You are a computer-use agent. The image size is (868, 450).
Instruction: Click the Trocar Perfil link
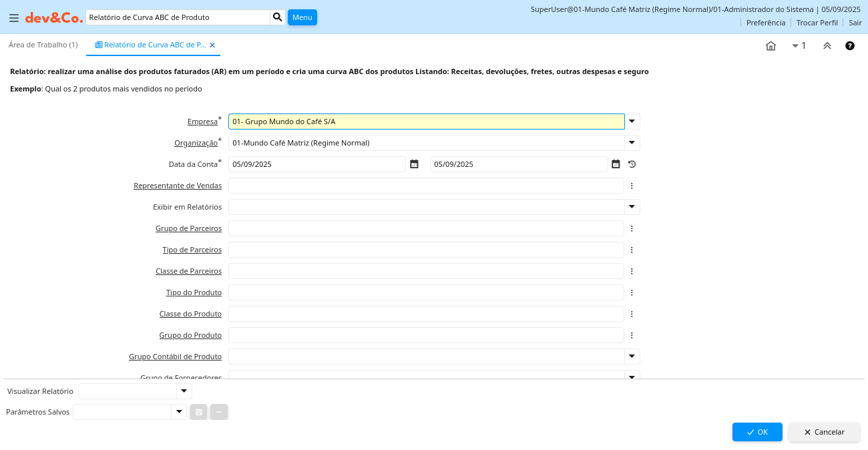(817, 23)
